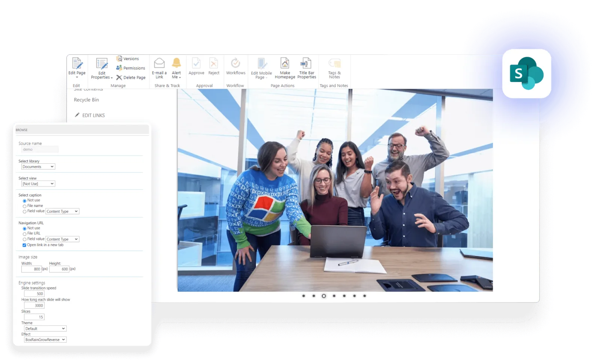601x364 pixels.
Task: Select the 'File URL' navigation option
Action: 24,234
